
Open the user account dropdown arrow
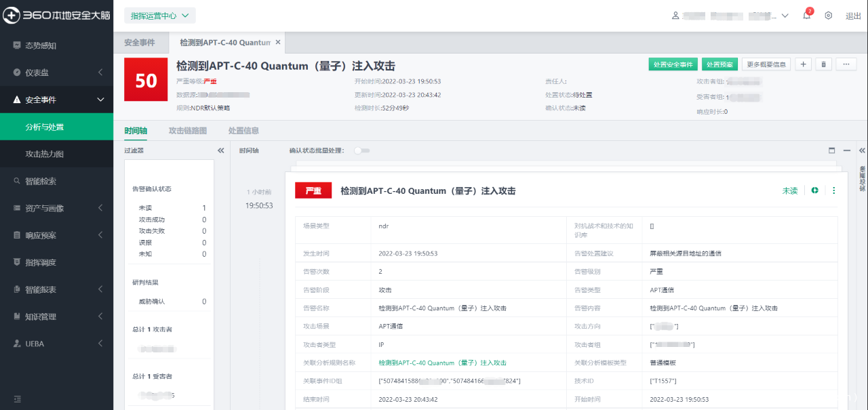785,16
